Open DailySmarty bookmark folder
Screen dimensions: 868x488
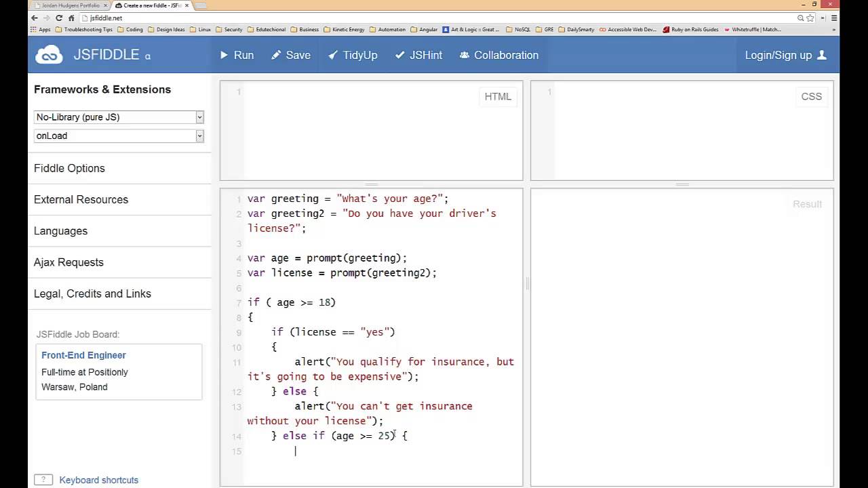click(576, 30)
